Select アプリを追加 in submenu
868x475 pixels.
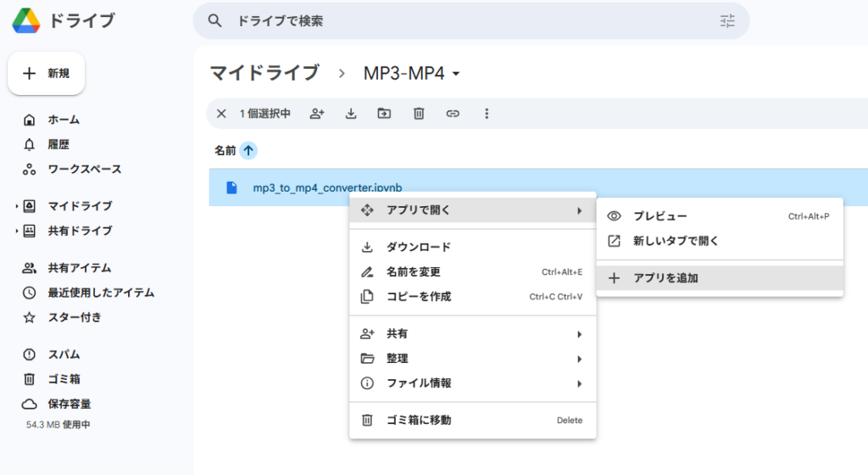point(720,278)
